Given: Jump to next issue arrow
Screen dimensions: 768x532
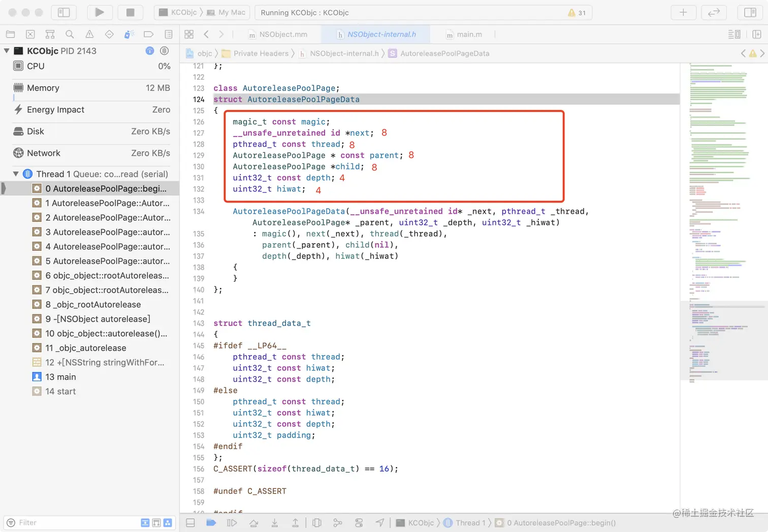Looking at the screenshot, I should [x=762, y=53].
